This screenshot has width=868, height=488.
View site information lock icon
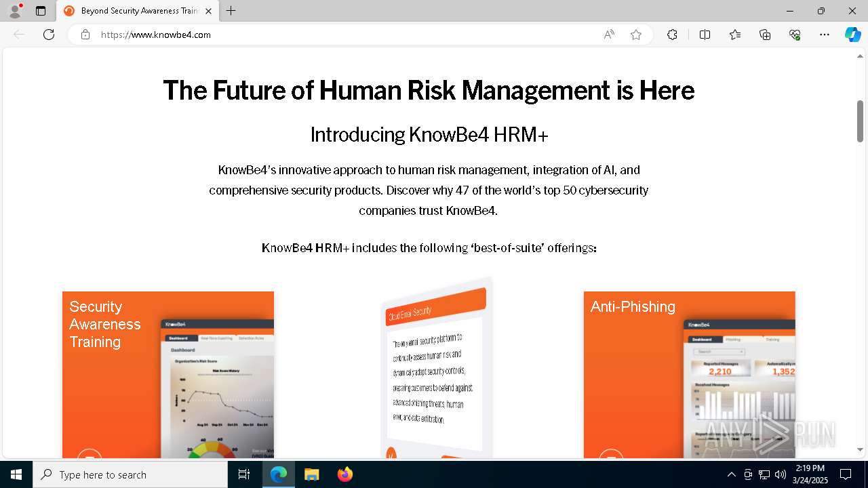pyautogui.click(x=85, y=35)
